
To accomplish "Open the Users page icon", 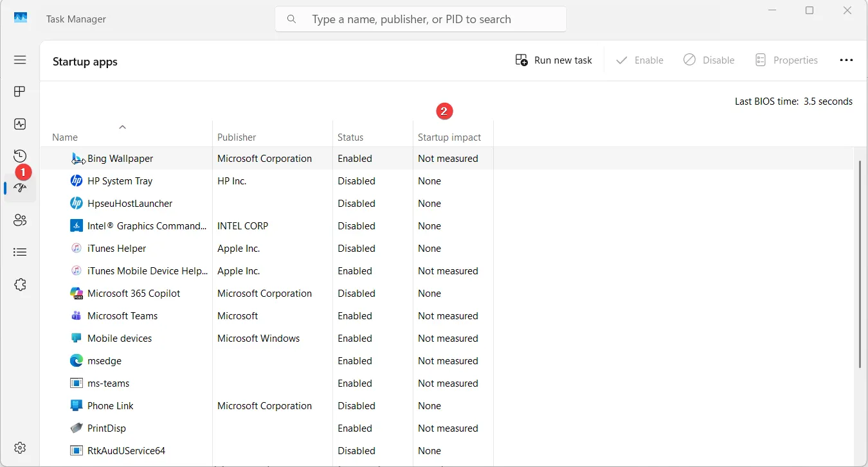I will tap(20, 220).
